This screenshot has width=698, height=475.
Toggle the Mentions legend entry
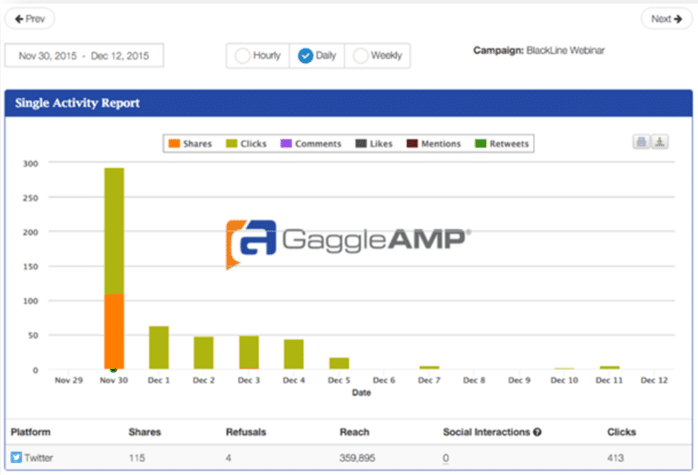point(434,143)
